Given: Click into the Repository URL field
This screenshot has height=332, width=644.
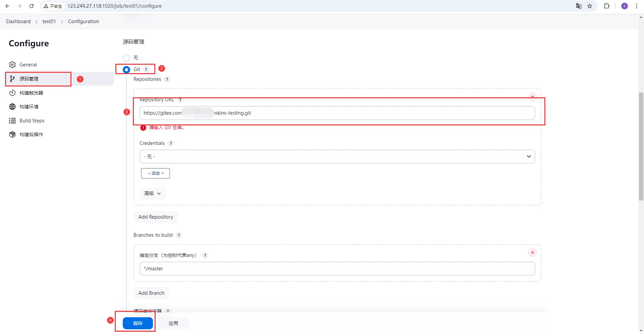Looking at the screenshot, I should click(x=337, y=113).
